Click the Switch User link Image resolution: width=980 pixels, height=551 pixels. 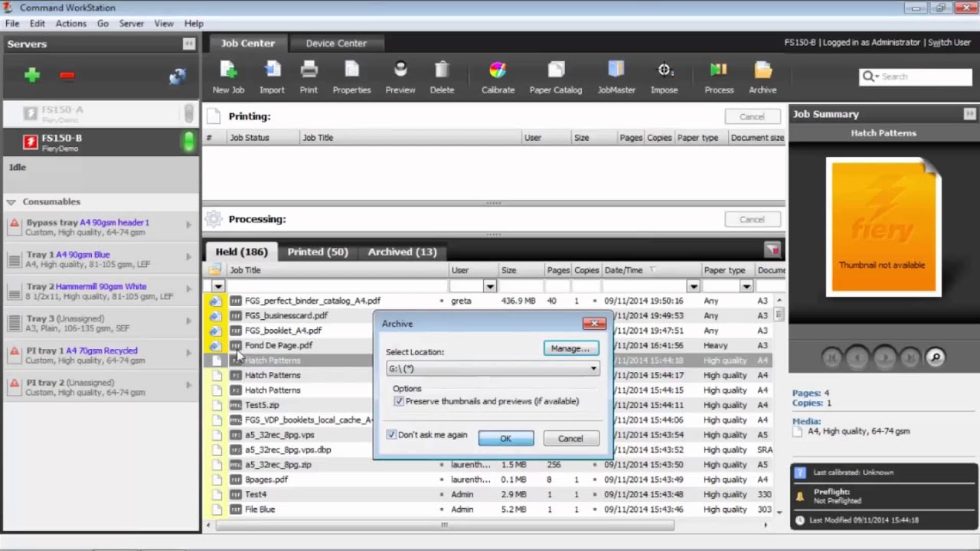pos(949,43)
